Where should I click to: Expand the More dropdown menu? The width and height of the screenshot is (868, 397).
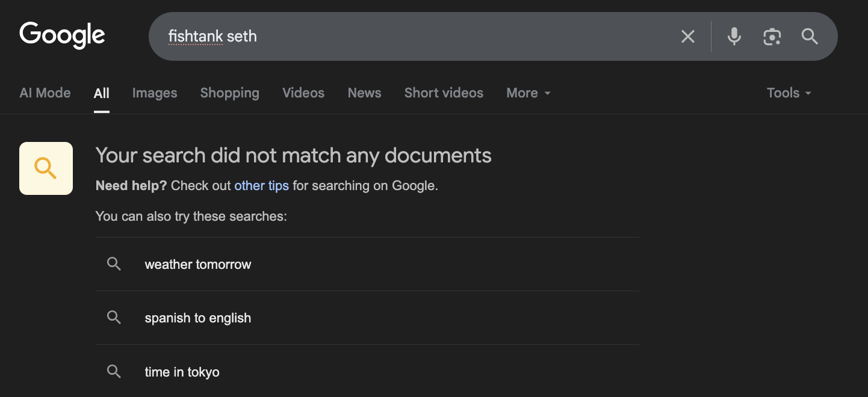point(529,93)
